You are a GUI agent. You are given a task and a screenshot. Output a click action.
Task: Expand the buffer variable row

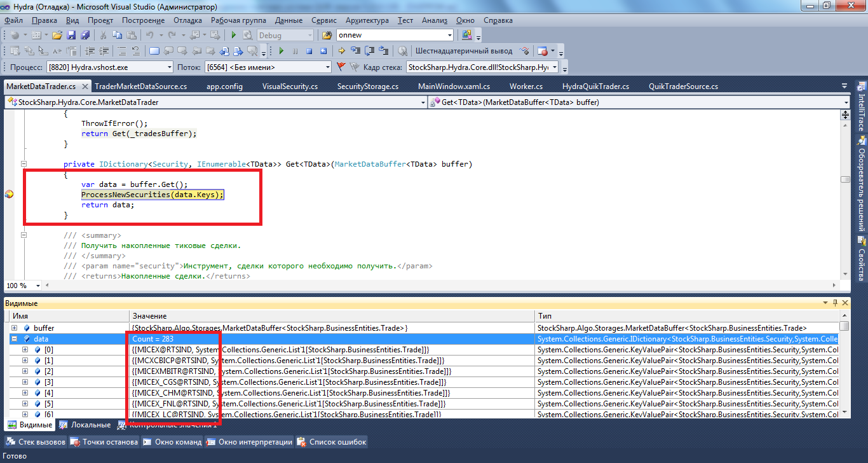[15, 328]
